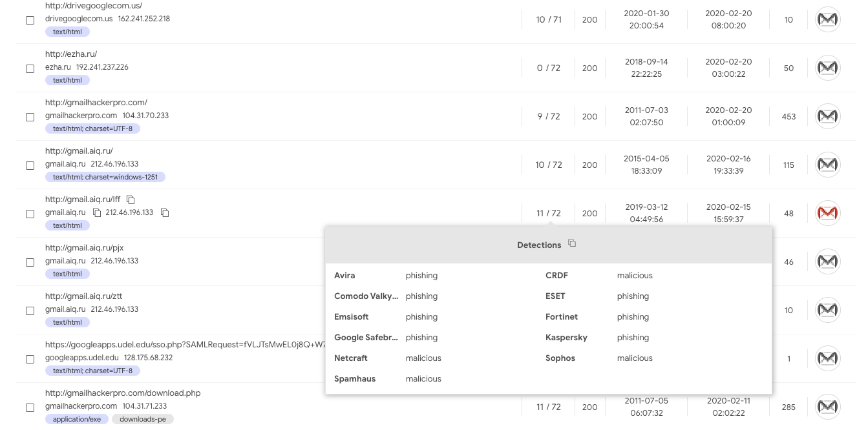Viewport: 868px width, 430px height.
Task: Check the gmail.aiq.ru/ztt row
Action: pos(30,311)
